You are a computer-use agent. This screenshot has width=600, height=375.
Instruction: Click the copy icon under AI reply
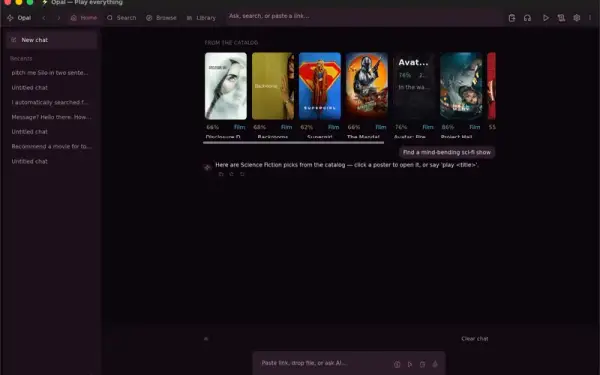point(221,174)
